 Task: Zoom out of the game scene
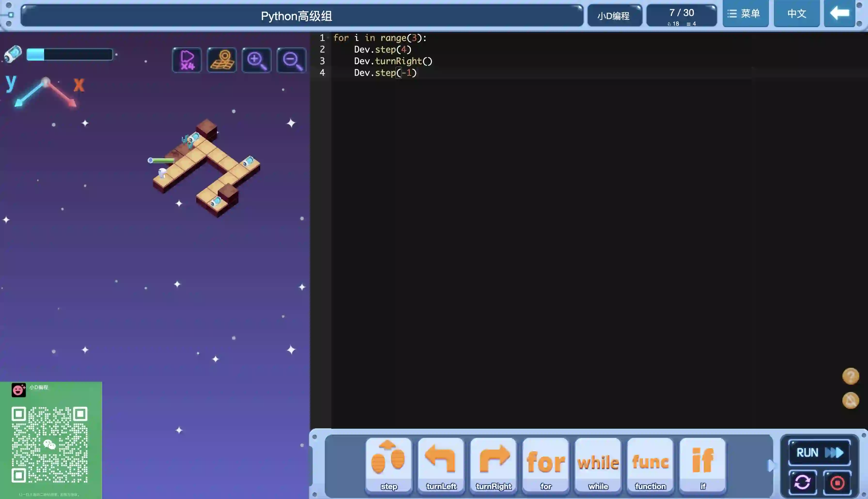click(x=292, y=60)
